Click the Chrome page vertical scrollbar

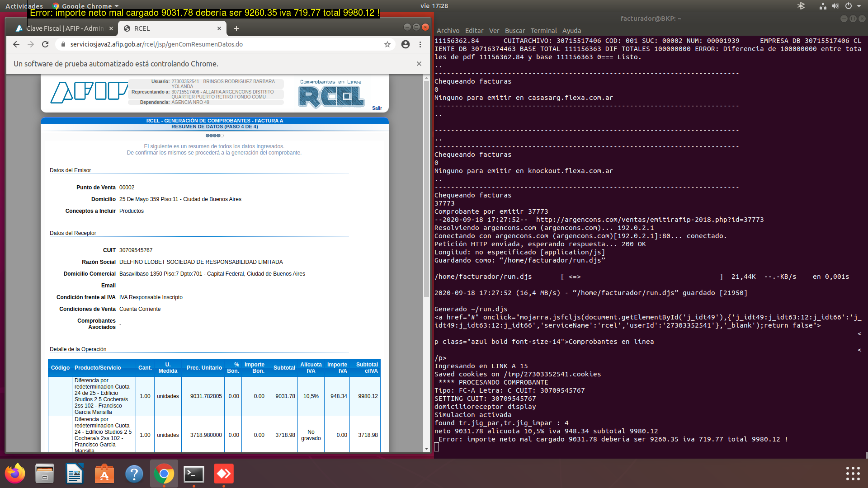tap(426, 190)
